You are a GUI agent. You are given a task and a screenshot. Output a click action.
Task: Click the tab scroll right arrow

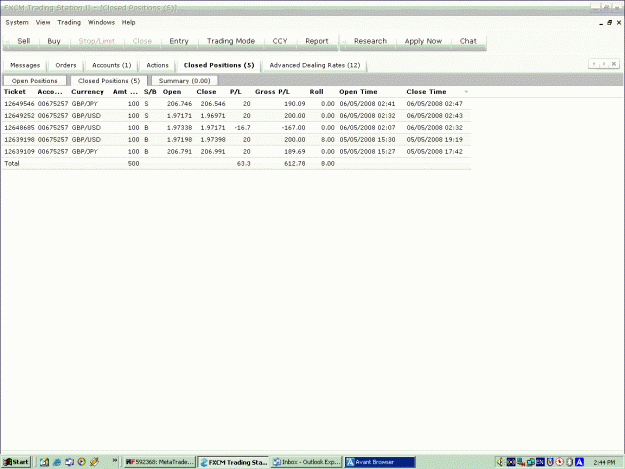604,64
